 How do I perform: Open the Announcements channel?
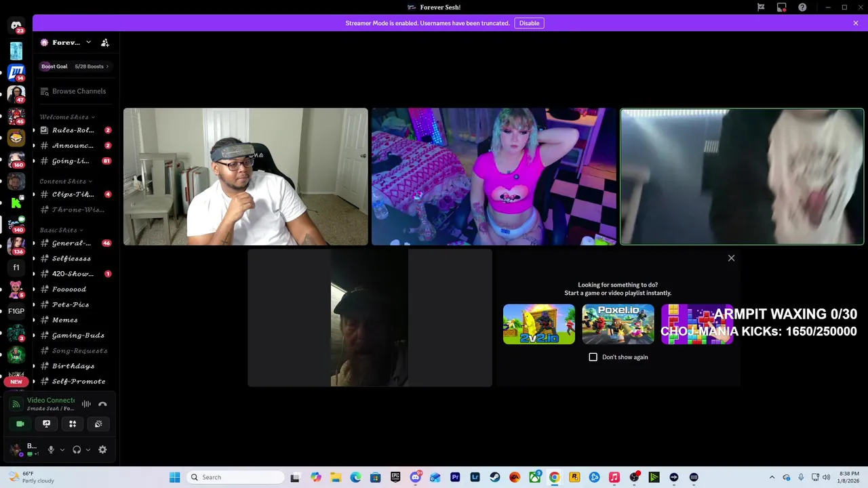[x=75, y=146]
